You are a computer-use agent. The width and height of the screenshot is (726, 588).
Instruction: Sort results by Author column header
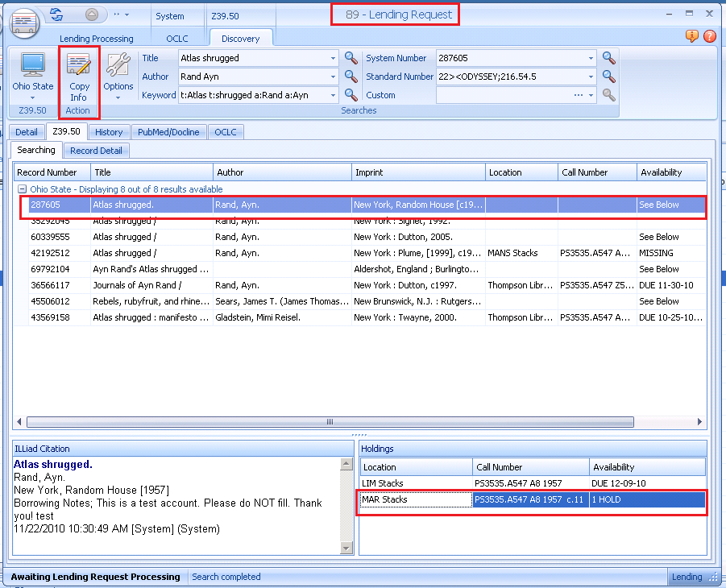(x=282, y=172)
